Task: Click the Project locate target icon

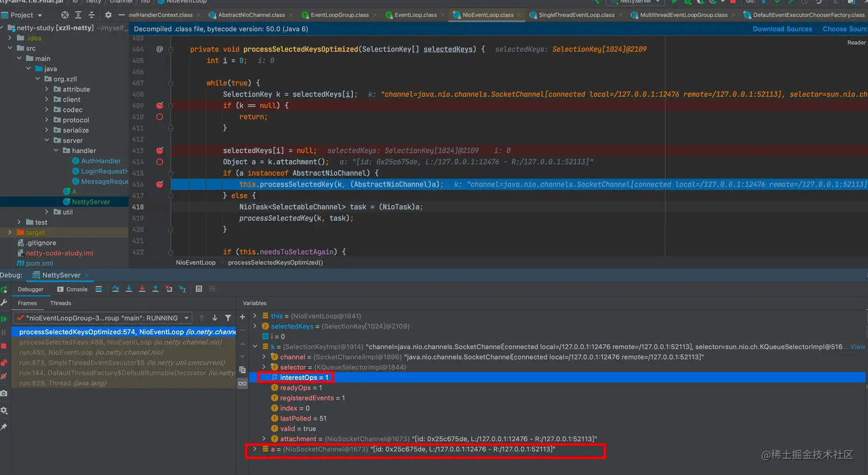Action: 65,15
